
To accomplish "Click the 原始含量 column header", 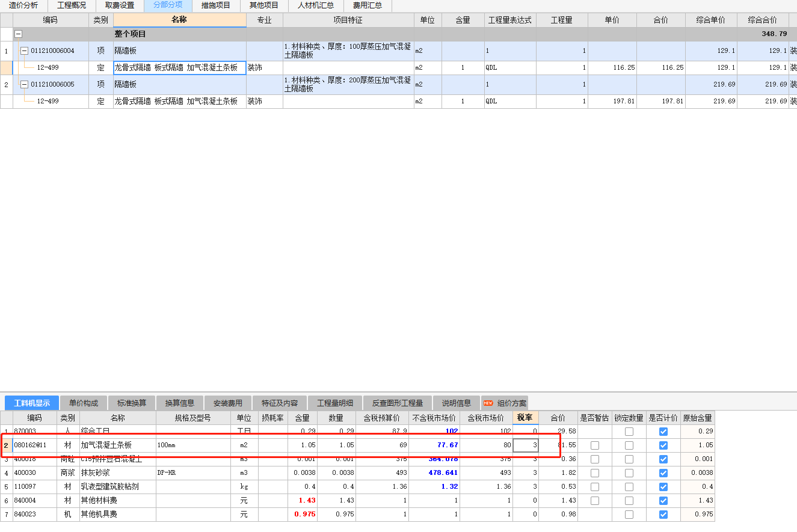I will pos(698,418).
